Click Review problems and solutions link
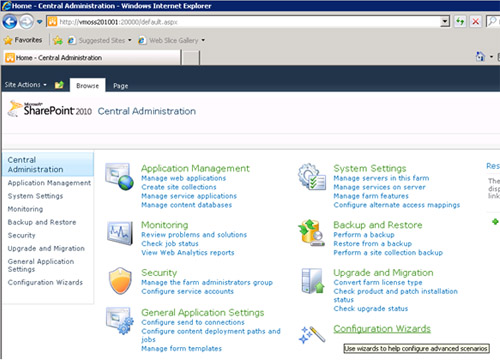 pos(194,235)
